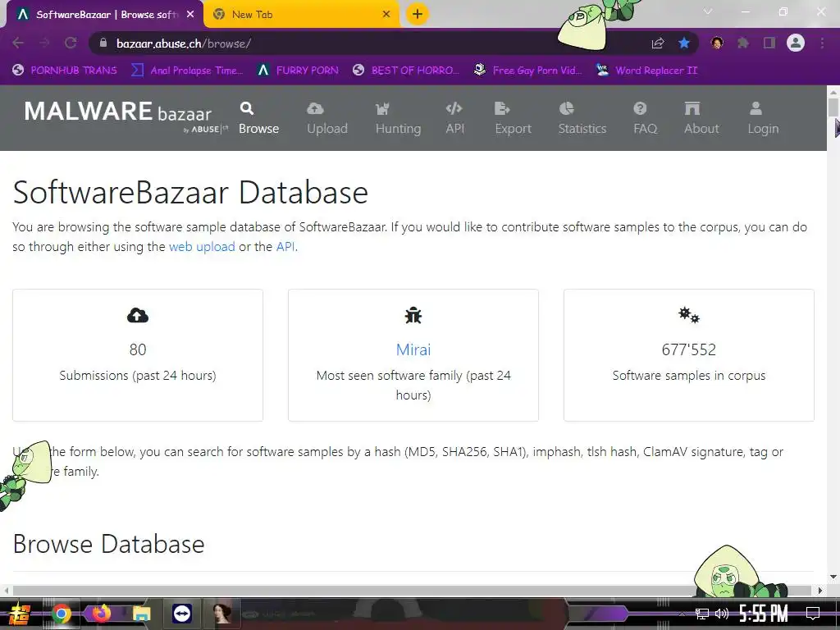Open File Explorer from the taskbar
The width and height of the screenshot is (840, 630).
tap(141, 614)
